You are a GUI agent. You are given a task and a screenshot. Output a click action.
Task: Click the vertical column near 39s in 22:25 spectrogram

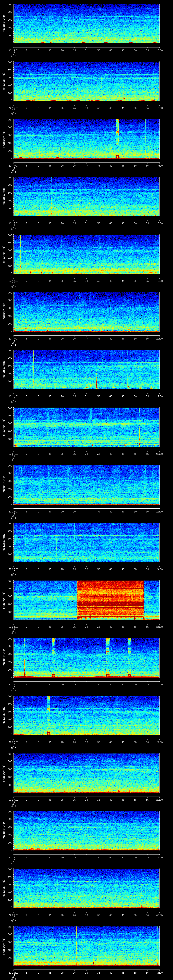[x=108, y=657]
